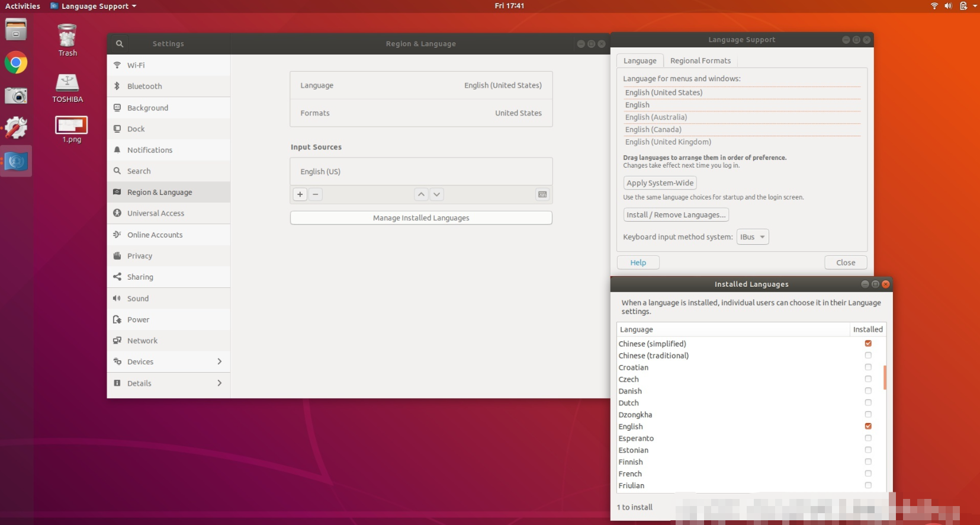980x525 pixels.
Task: Click Installed Languages list scrollbar
Action: (885, 377)
